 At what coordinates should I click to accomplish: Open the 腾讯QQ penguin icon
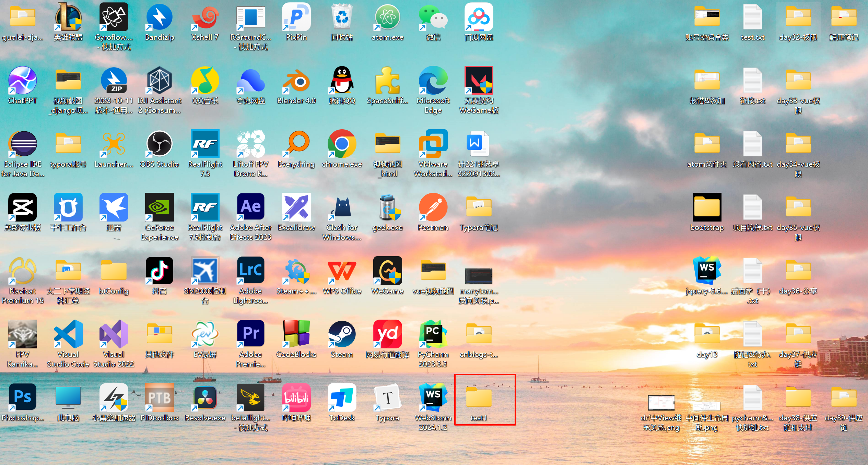(342, 81)
